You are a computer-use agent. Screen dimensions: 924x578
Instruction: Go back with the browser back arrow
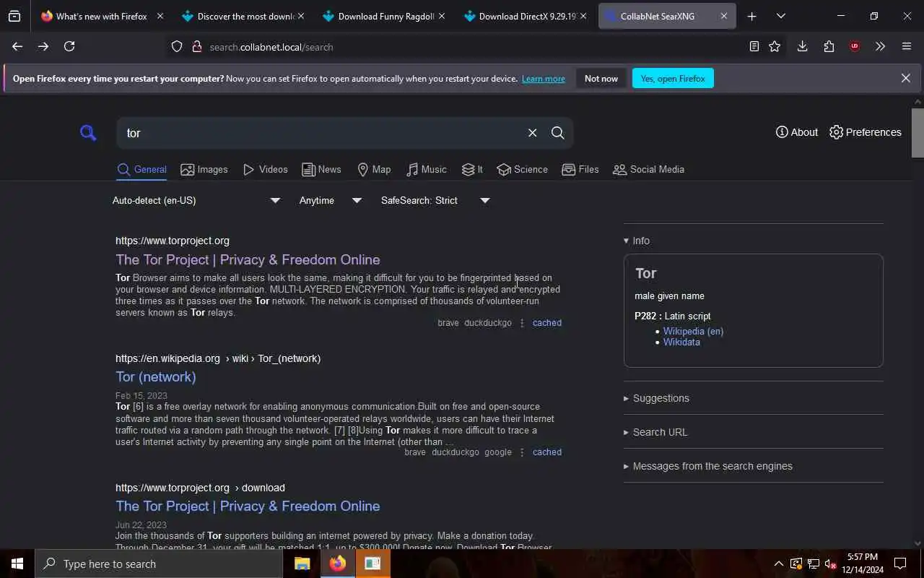(x=17, y=46)
